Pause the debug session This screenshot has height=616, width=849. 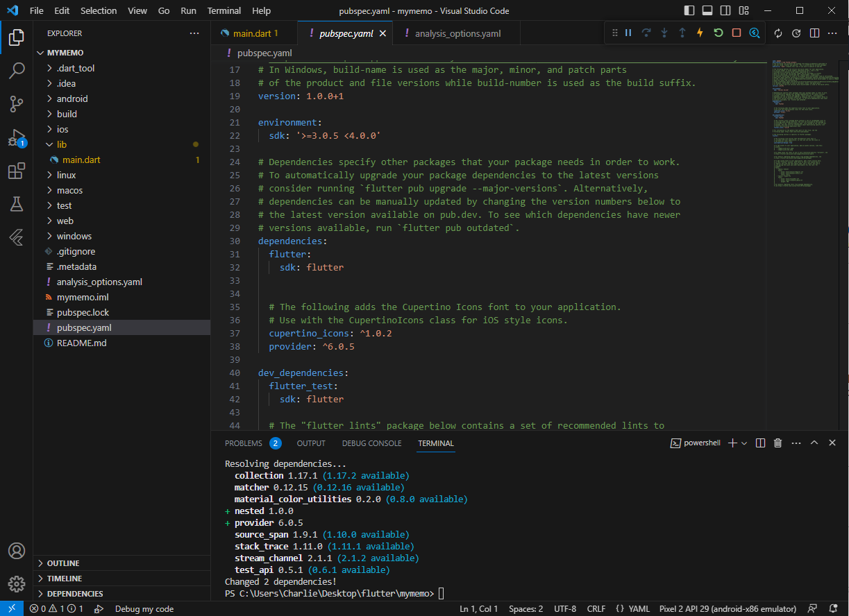tap(628, 33)
